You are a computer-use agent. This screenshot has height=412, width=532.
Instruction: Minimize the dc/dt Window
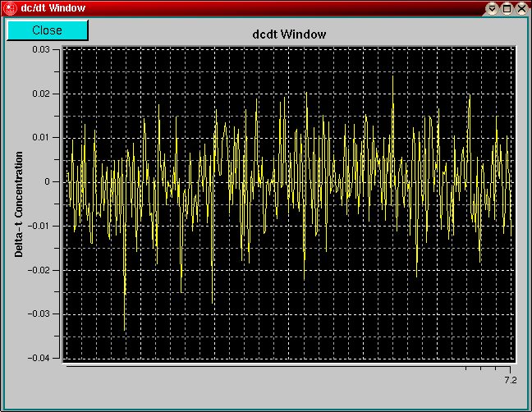[x=492, y=8]
